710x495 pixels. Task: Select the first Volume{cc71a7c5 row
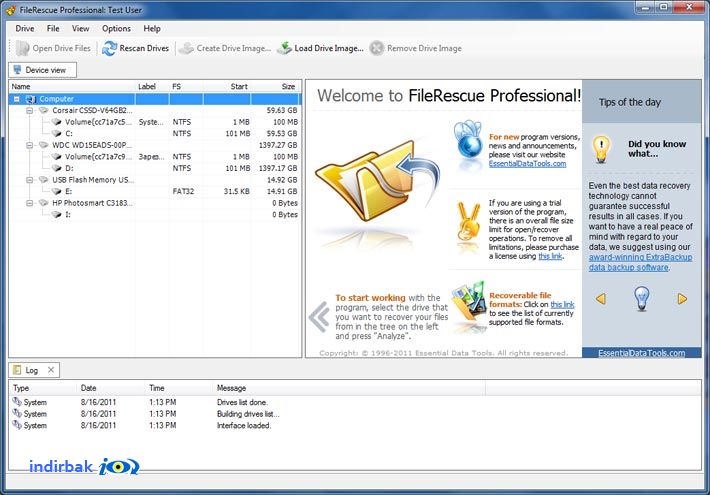tap(154, 122)
